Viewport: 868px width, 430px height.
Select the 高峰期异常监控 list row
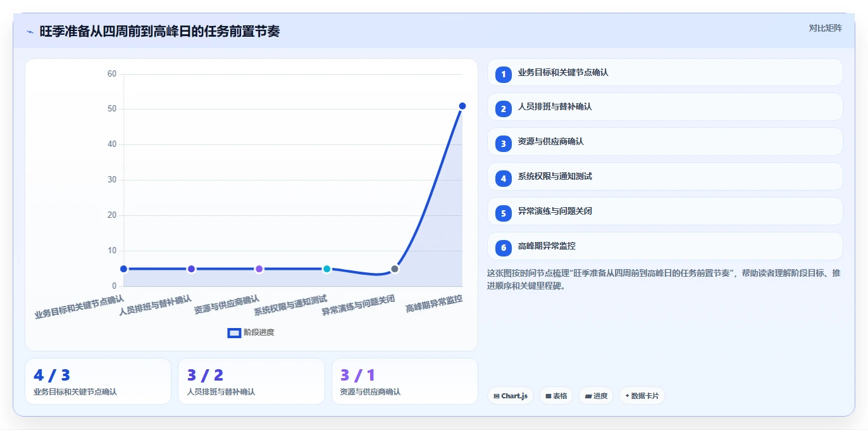click(665, 246)
